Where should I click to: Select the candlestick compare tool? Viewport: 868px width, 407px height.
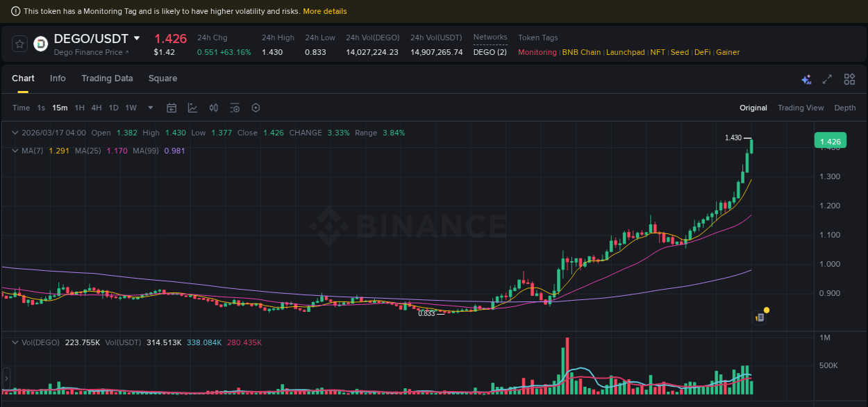click(x=214, y=108)
